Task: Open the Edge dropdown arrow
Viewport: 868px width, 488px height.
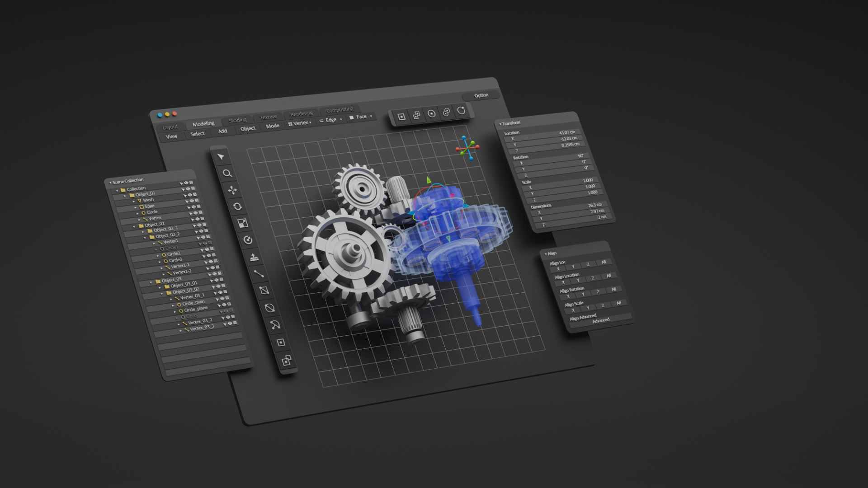Action: click(341, 119)
